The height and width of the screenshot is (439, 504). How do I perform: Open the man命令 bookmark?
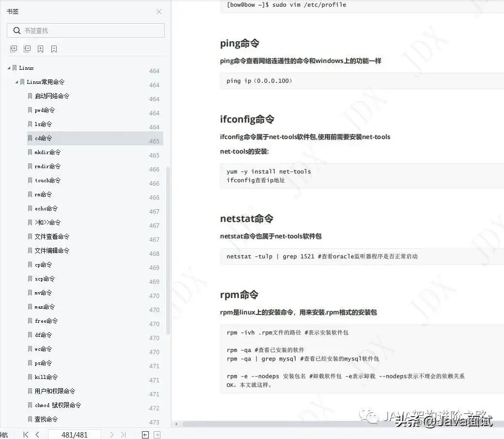45,307
